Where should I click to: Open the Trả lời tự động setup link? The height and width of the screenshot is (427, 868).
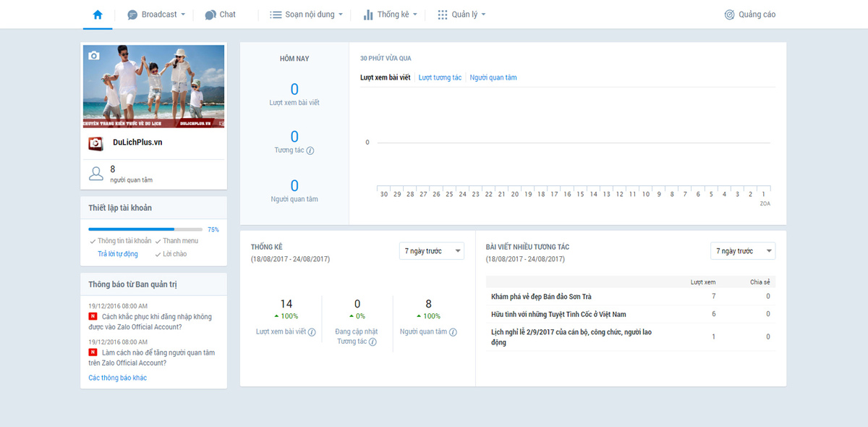[118, 254]
